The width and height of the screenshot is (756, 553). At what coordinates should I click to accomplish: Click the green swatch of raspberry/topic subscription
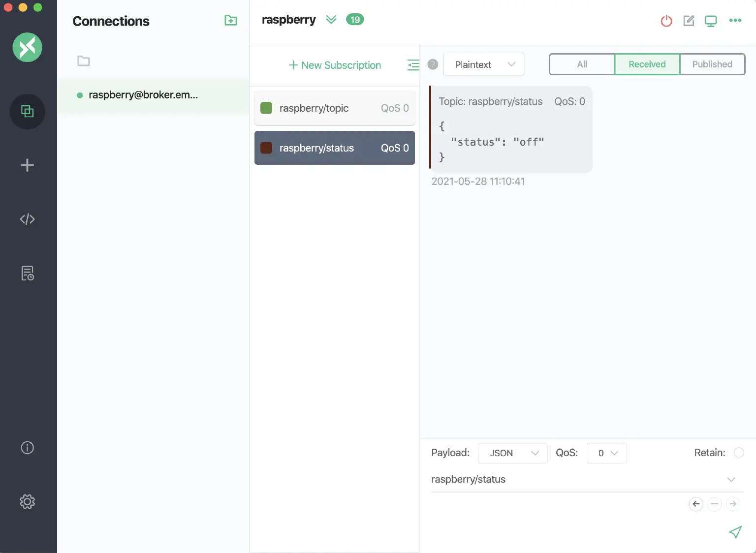click(x=266, y=108)
